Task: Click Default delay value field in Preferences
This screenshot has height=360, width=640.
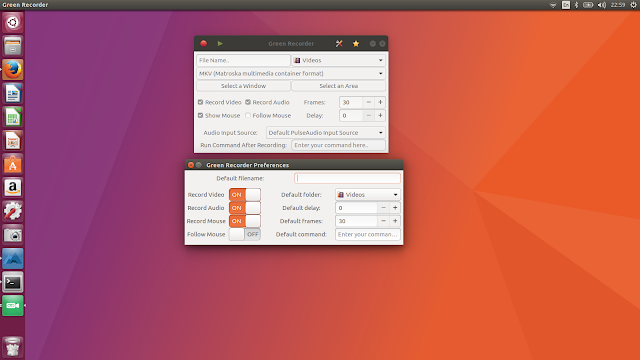Action: [x=356, y=208]
